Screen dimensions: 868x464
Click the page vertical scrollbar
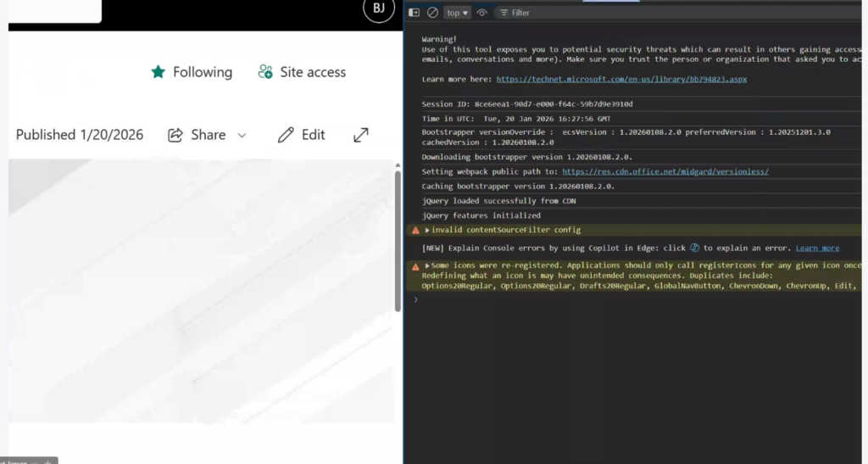pyautogui.click(x=398, y=242)
